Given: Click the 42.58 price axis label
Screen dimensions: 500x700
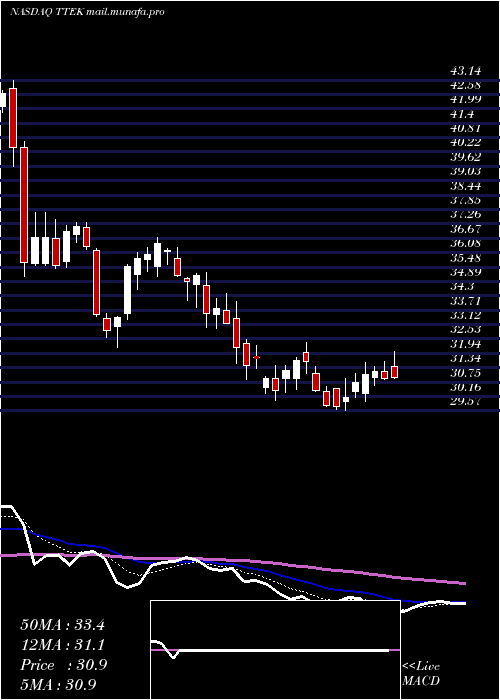Looking at the screenshot, I should pyautogui.click(x=465, y=85).
